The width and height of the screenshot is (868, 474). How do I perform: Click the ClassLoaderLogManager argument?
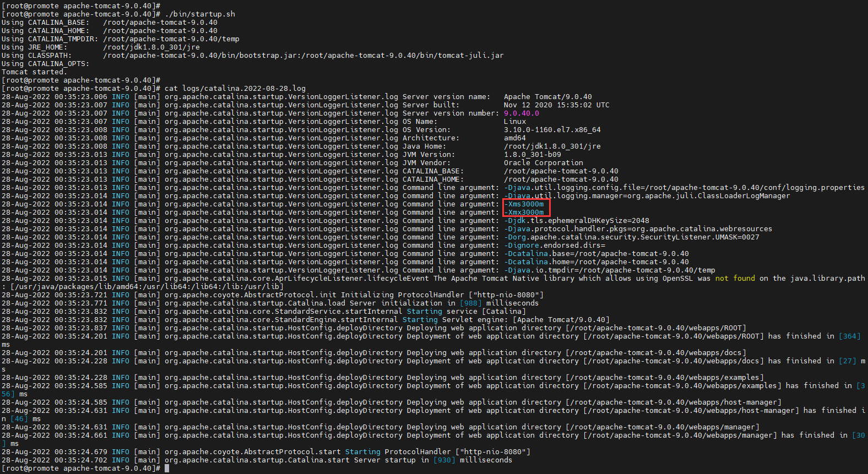(647, 195)
